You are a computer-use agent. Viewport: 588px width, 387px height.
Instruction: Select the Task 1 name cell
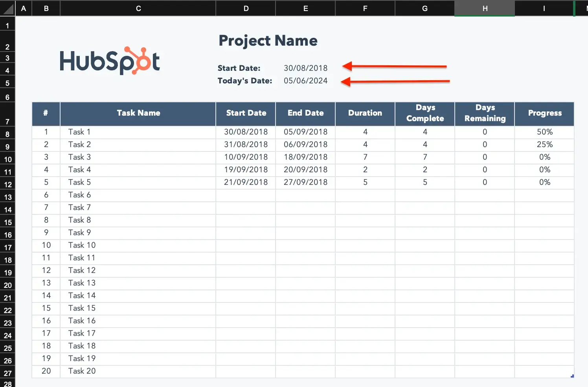138,132
